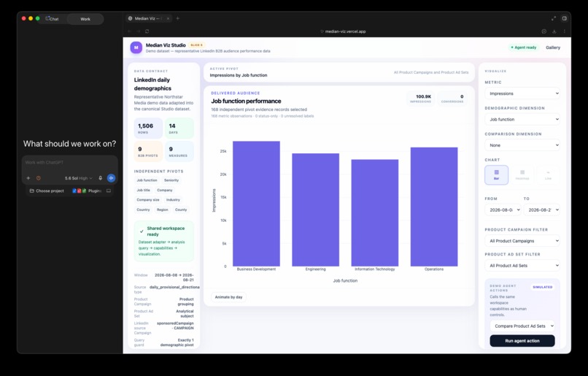The height and width of the screenshot is (376, 588).
Task: Click the purple M logo of Median Viz Studio
Action: pos(136,47)
